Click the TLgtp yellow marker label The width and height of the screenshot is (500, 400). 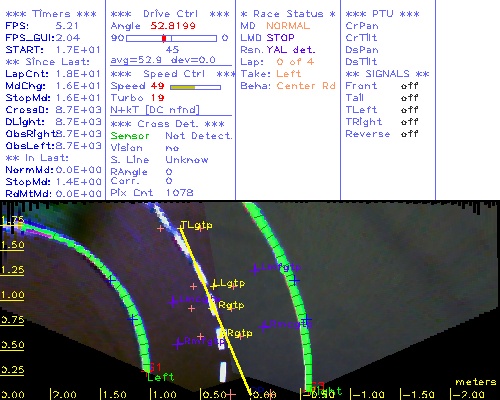coord(197,225)
